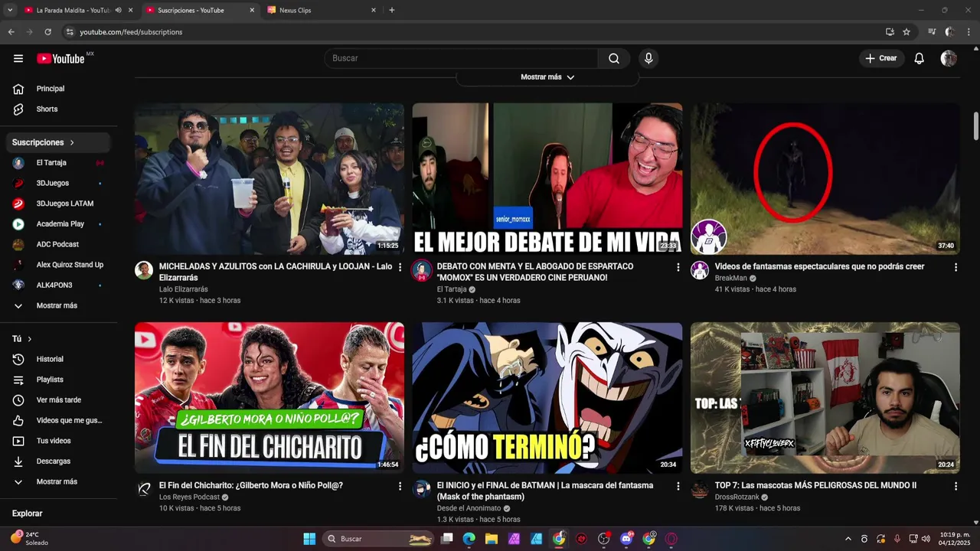Open File Explorer from the taskbar
980x551 pixels.
point(492,539)
